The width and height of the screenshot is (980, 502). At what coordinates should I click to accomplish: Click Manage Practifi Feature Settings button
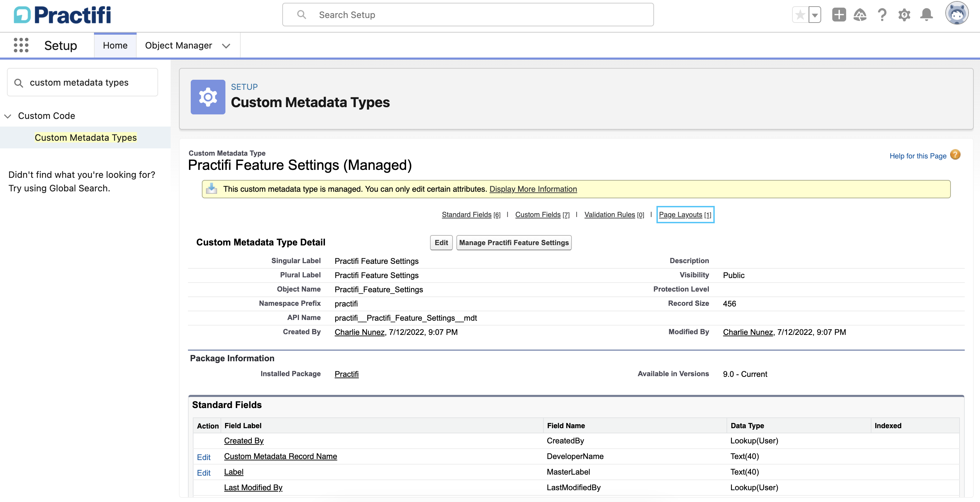pos(514,243)
